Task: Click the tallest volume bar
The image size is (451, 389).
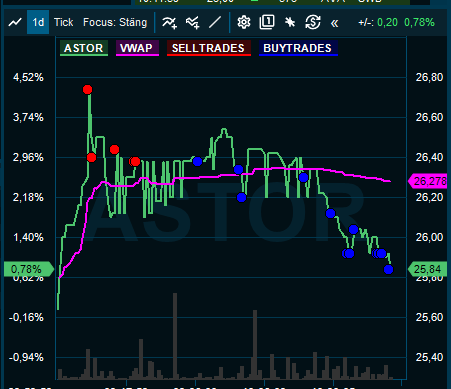Action: [175, 336]
